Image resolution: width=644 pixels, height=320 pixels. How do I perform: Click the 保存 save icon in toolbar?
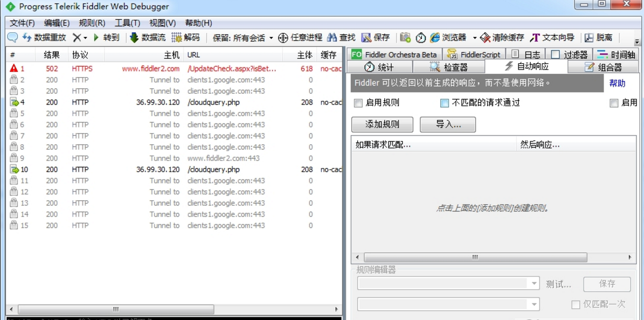366,38
